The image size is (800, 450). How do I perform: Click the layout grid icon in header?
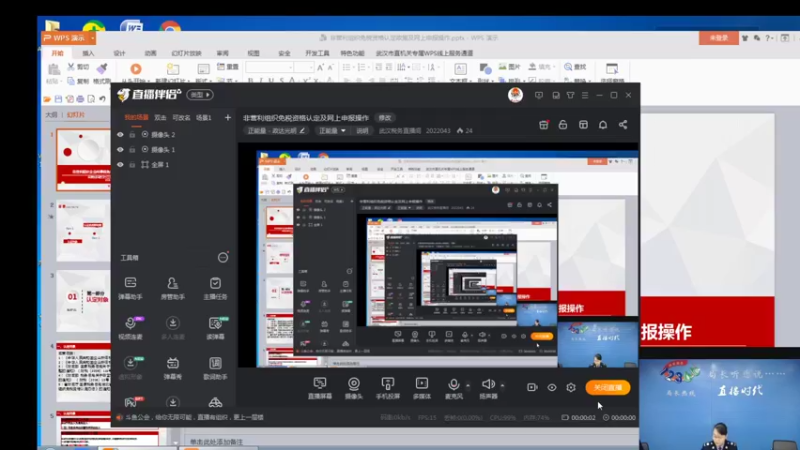[x=583, y=124]
